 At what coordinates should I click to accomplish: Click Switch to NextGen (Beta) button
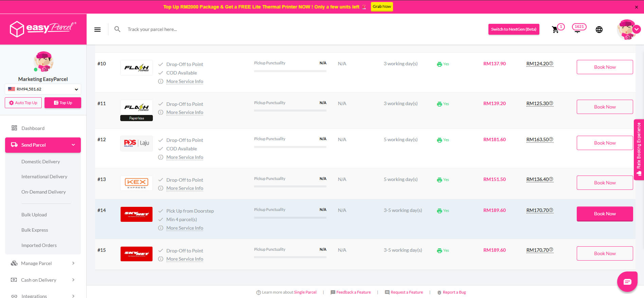[514, 29]
